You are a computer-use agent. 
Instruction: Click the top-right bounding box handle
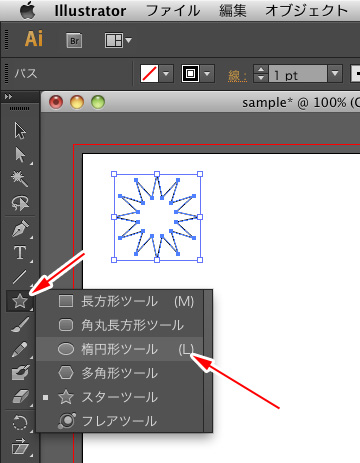point(200,174)
